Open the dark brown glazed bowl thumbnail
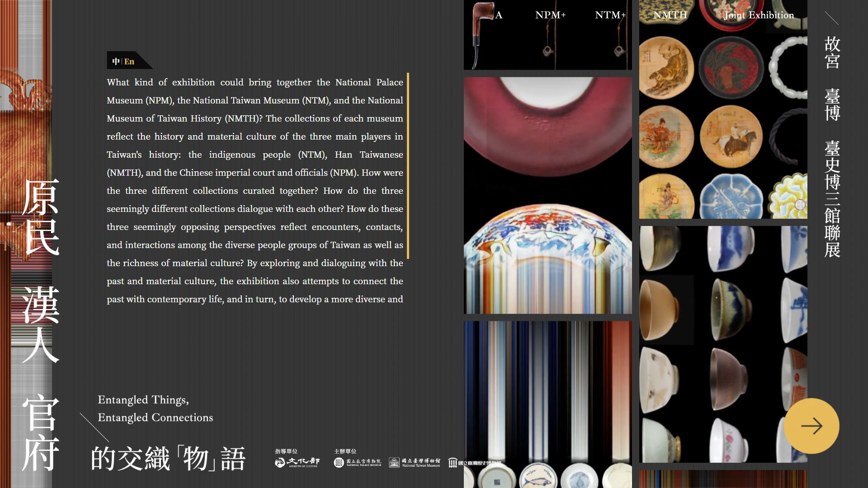868x488 pixels. [728, 380]
